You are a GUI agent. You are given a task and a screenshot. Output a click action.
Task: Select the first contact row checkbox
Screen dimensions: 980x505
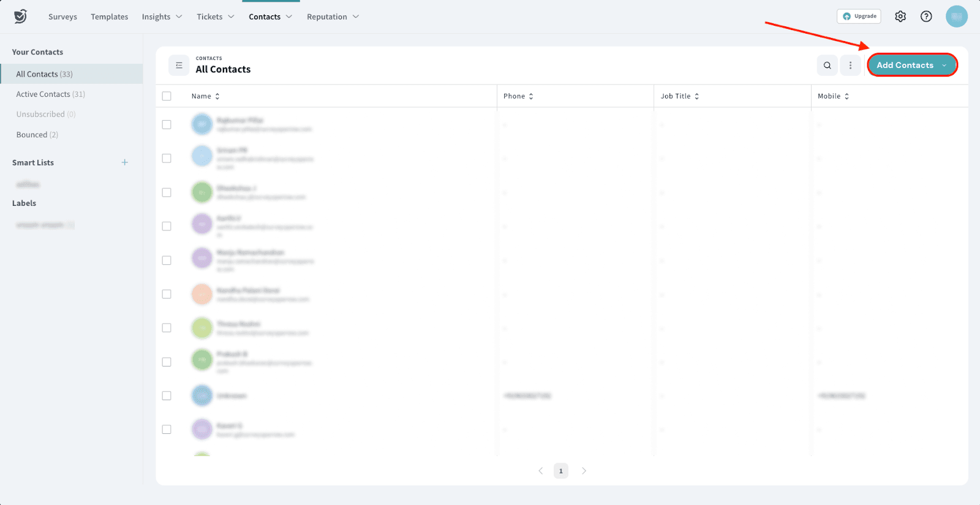[x=167, y=124]
